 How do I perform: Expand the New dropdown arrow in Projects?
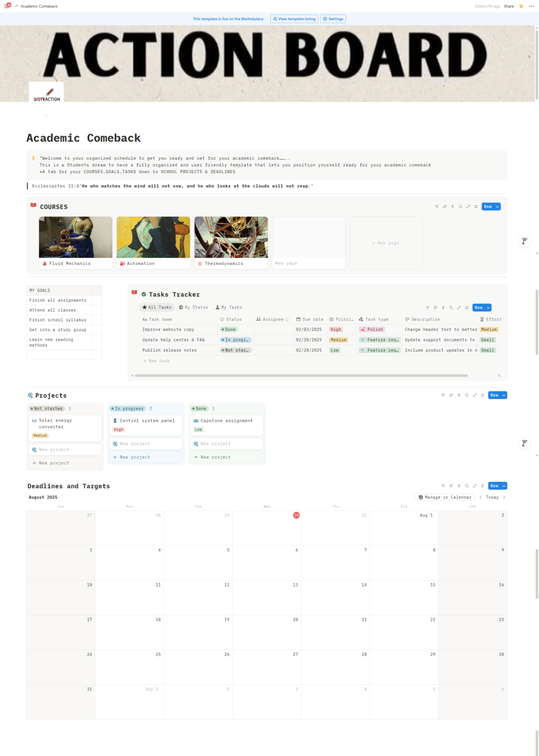pyautogui.click(x=504, y=395)
